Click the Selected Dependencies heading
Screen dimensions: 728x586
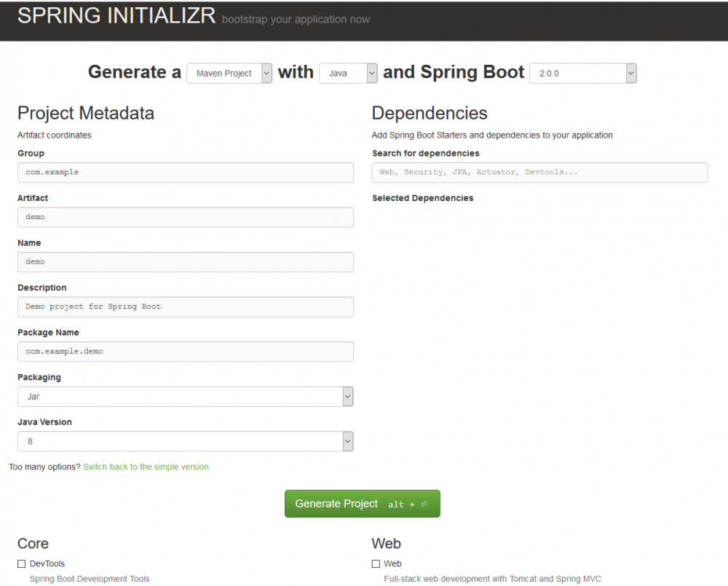point(422,198)
